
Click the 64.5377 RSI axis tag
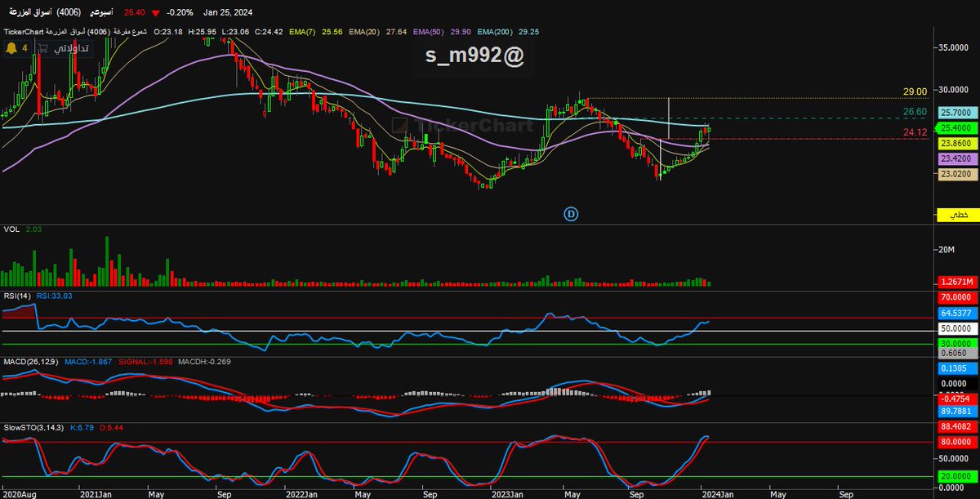click(958, 313)
